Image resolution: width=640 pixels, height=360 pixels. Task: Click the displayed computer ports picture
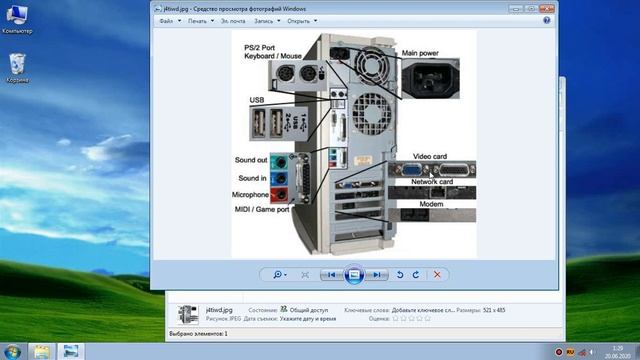tap(354, 144)
